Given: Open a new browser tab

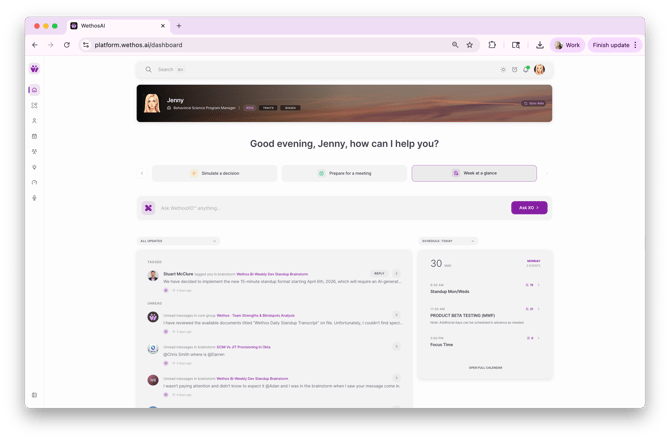Looking at the screenshot, I should point(179,26).
